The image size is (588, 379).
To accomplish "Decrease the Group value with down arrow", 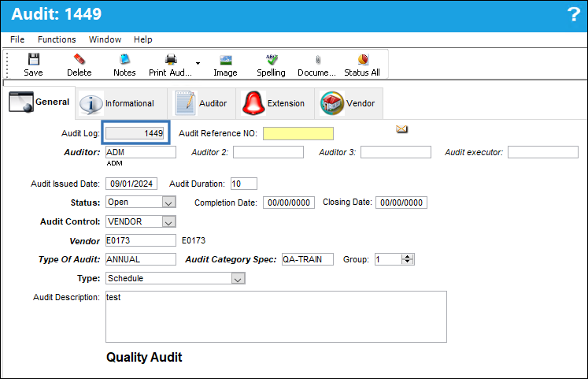I will click(x=407, y=262).
